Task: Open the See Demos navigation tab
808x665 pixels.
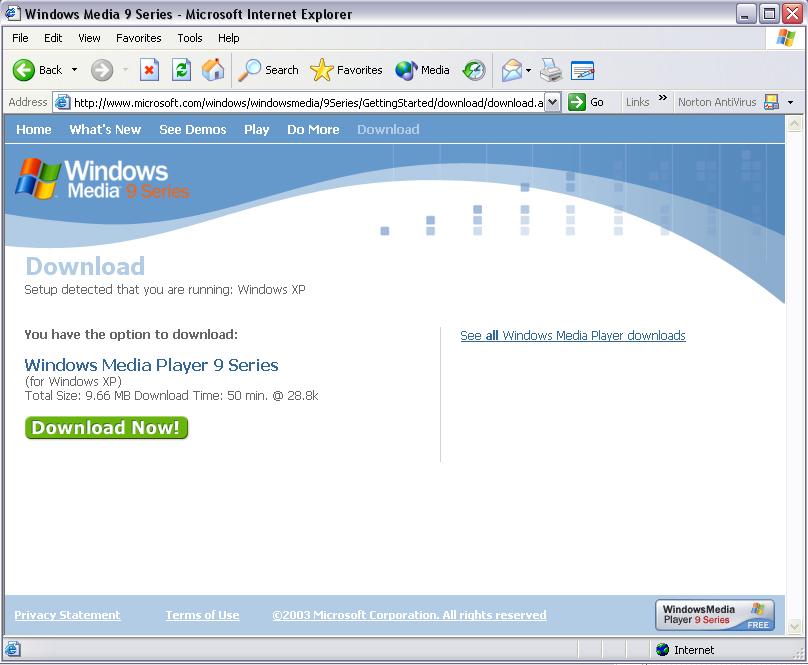Action: click(193, 130)
